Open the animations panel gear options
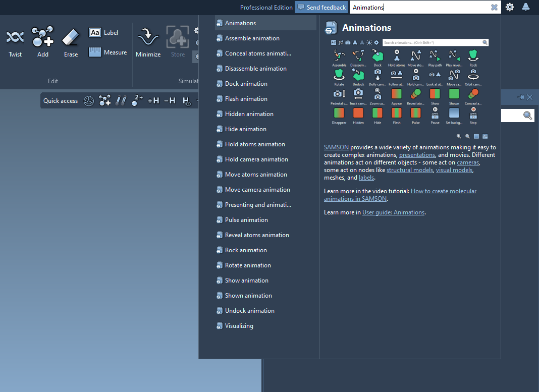Screen dimensions: 539x392 tap(376, 43)
